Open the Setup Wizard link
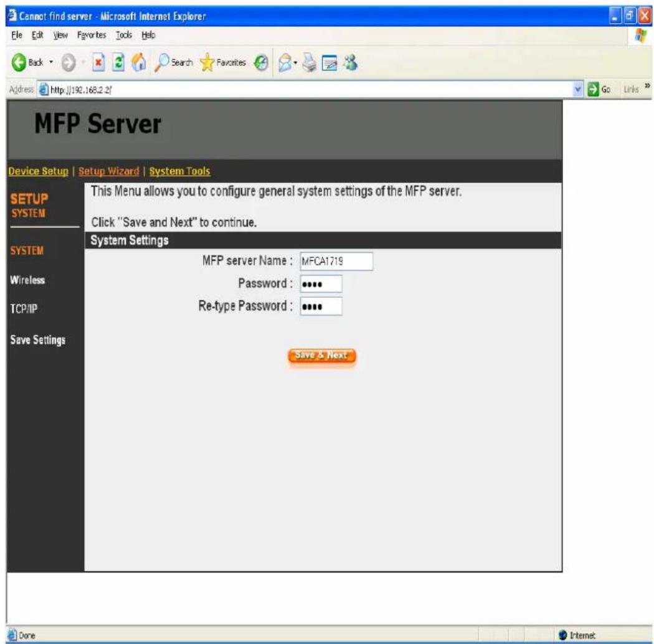The image size is (654, 644). (x=109, y=171)
